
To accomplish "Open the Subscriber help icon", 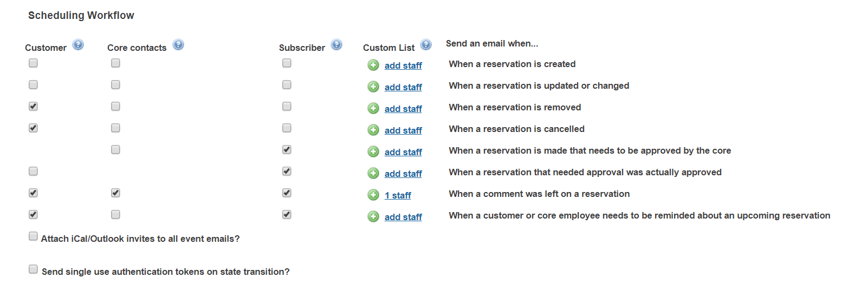I will point(336,45).
